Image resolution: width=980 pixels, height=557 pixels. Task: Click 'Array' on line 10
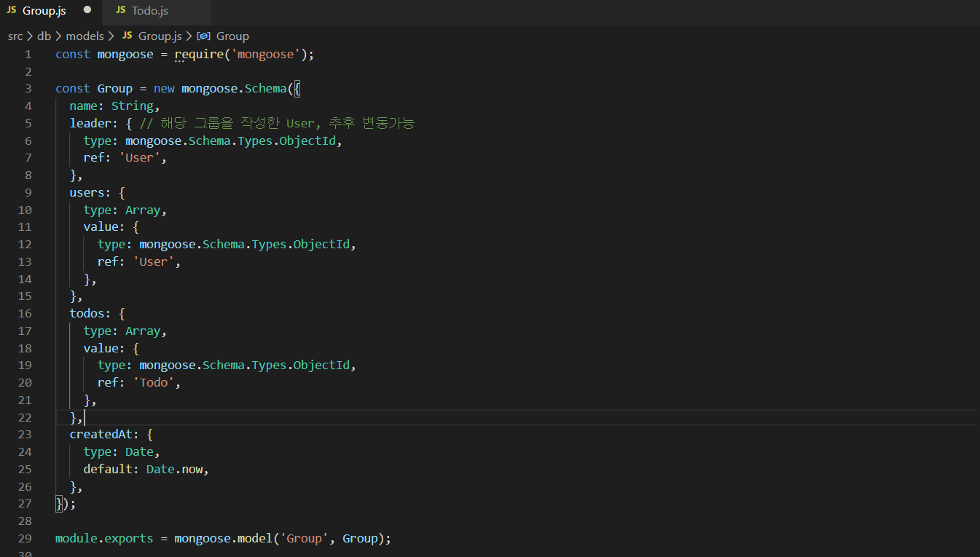[x=143, y=210]
